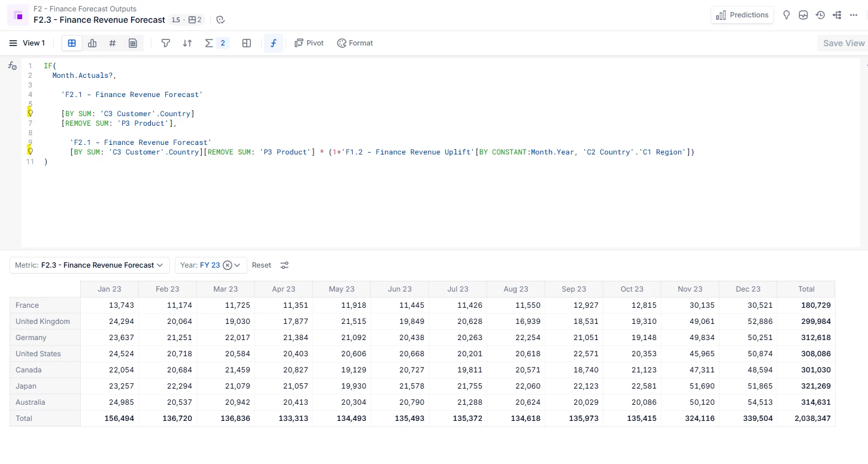Viewport: 868px width, 464px height.
Task: Open version history clock icon
Action: pos(820,15)
